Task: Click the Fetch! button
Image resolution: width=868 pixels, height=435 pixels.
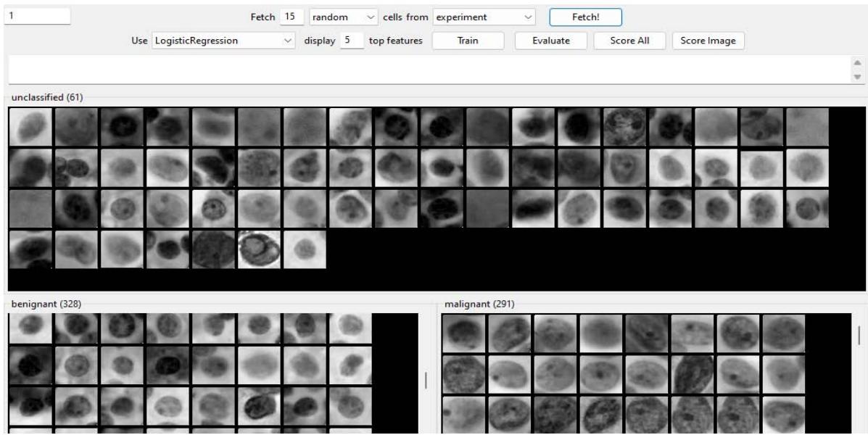Action: tap(585, 16)
